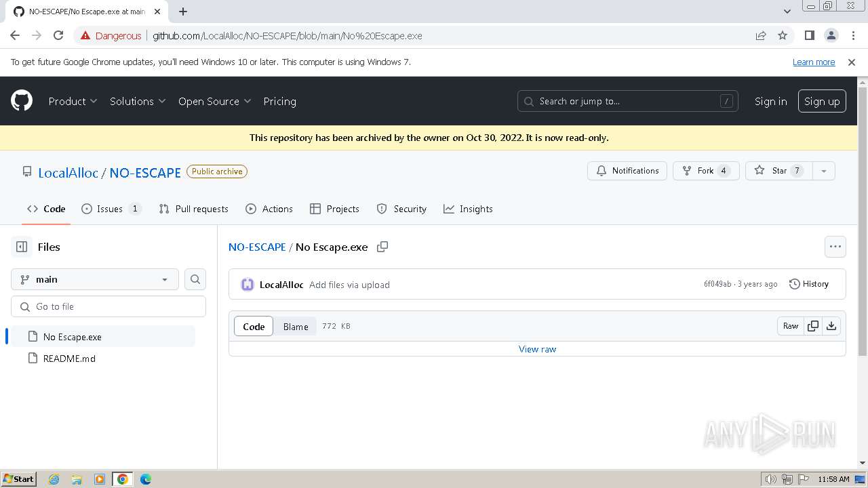This screenshot has width=868, height=488.
Task: Open Internet Explorer from taskbar
Action: pos(54,479)
